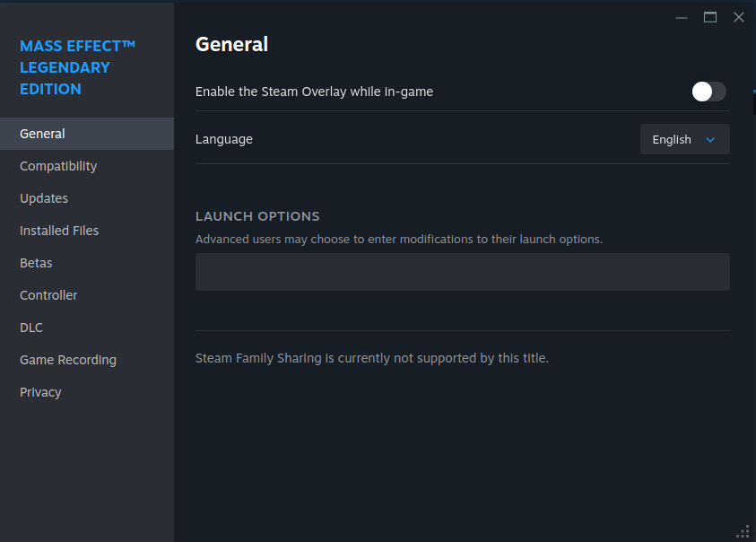Click the 'Advanced users may choose' description text

(399, 240)
